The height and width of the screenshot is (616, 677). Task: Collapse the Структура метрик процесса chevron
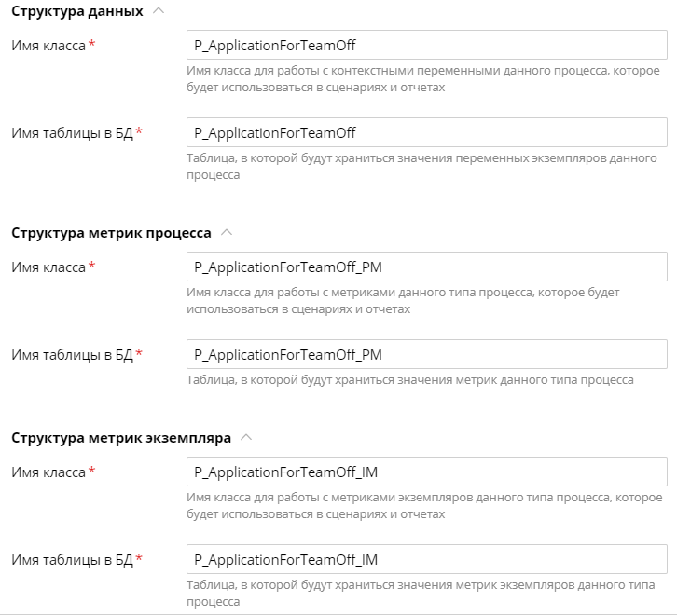pyautogui.click(x=227, y=232)
